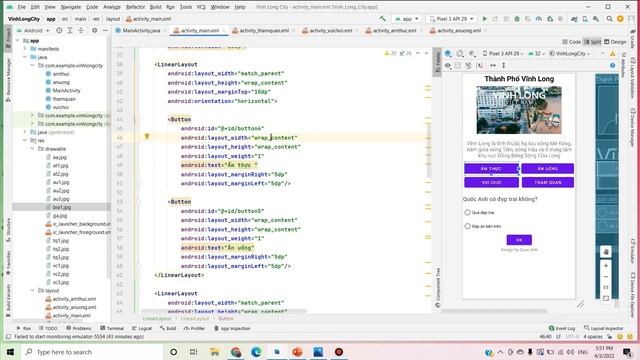
Task: Click ẨM THỰC button in preview
Action: [x=491, y=169]
